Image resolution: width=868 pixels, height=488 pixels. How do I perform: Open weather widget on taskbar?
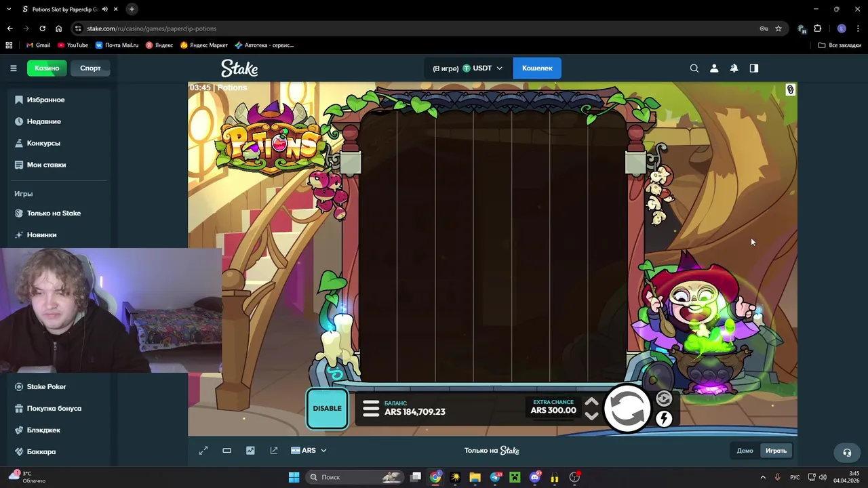point(27,477)
